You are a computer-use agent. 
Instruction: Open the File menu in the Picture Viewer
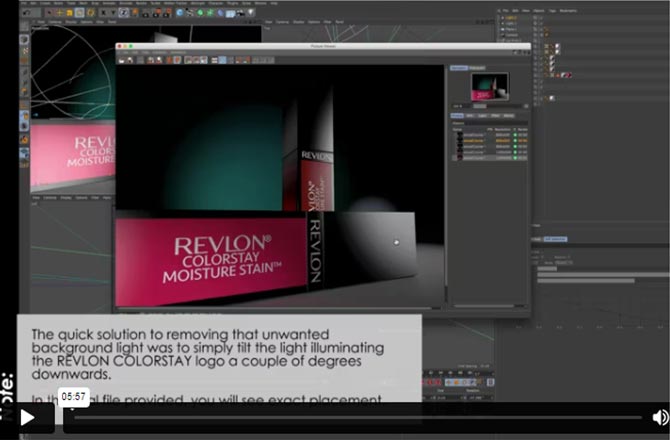coord(127,51)
